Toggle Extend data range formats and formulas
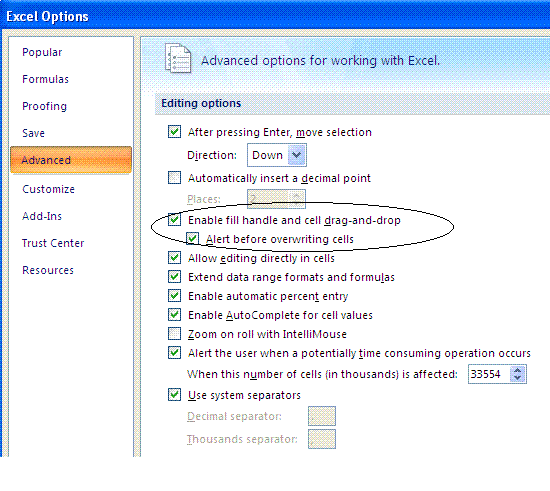 174,277
